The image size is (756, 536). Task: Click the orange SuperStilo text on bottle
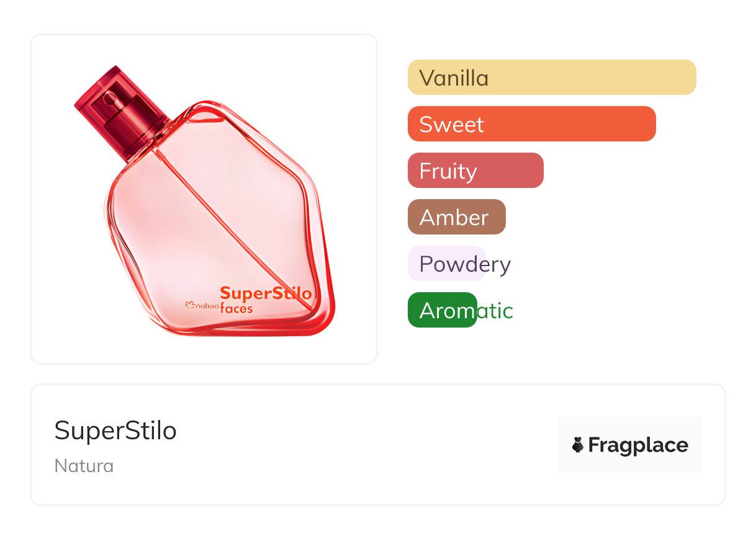pos(265,293)
